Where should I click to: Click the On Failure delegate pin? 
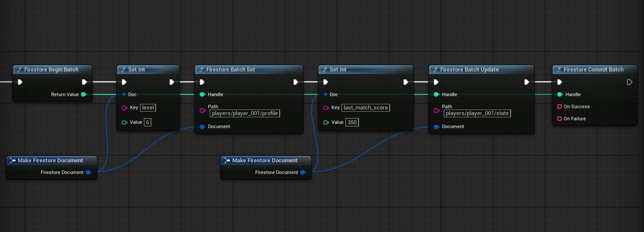point(559,119)
